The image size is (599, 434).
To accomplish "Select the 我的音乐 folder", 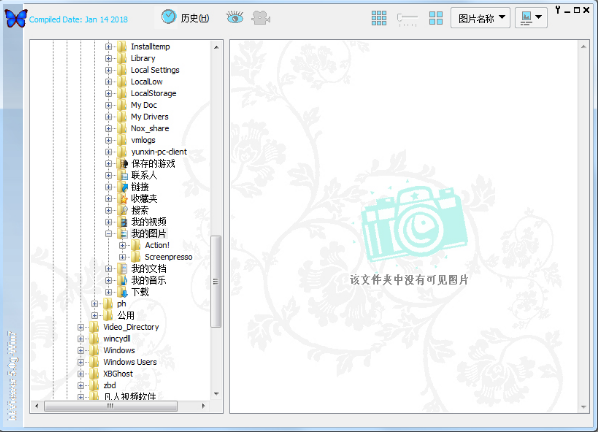I will [149, 280].
